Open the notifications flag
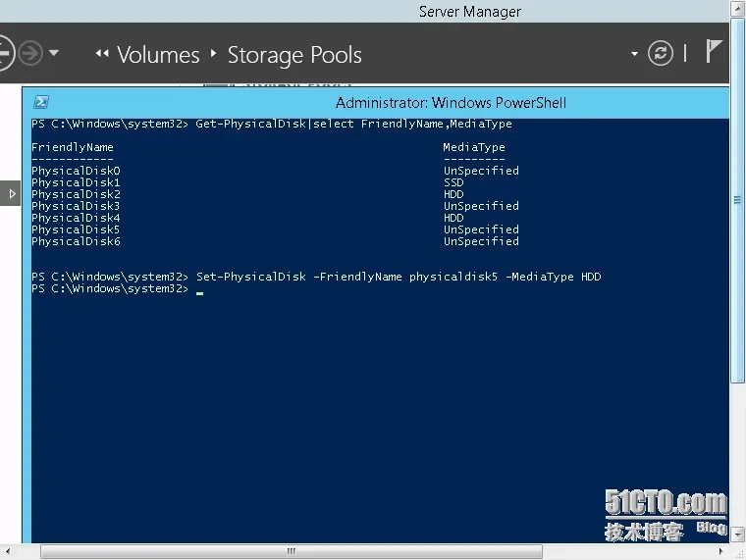This screenshot has width=746, height=560. click(x=715, y=52)
